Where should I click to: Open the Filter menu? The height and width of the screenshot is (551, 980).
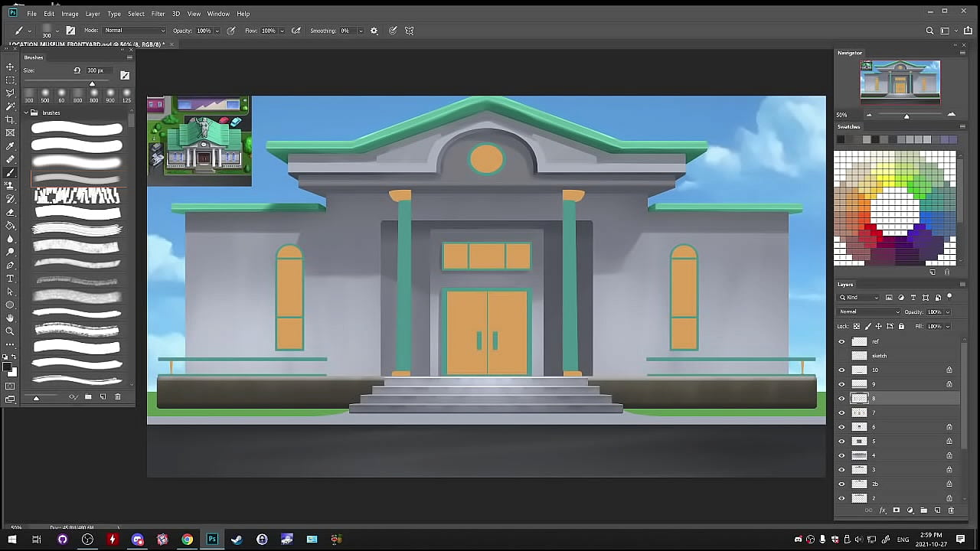pyautogui.click(x=158, y=14)
